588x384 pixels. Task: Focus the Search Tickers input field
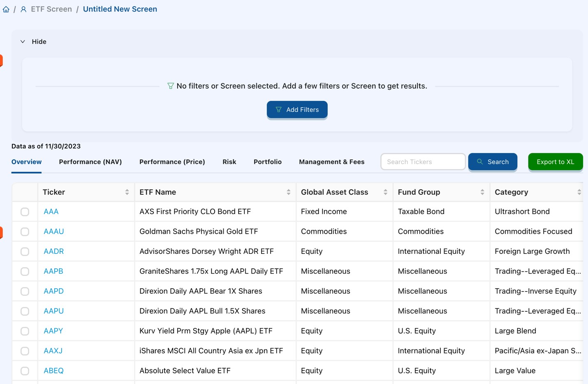coord(423,162)
